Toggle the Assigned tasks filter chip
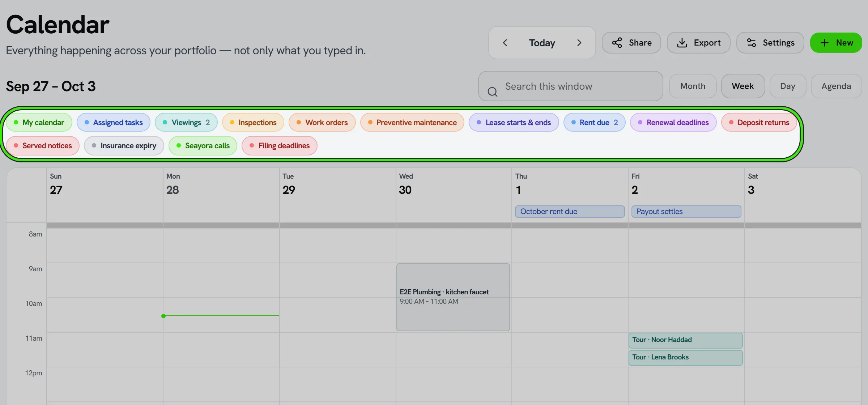 [114, 122]
